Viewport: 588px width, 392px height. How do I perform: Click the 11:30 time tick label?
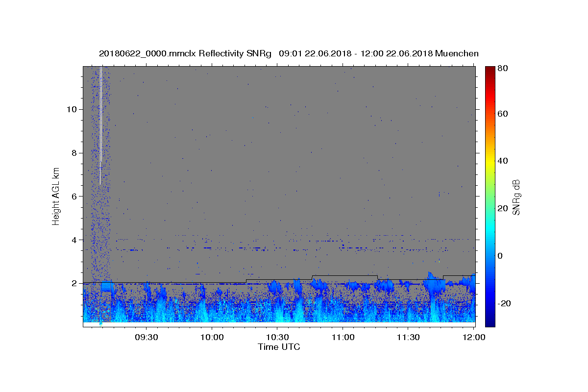click(x=408, y=338)
